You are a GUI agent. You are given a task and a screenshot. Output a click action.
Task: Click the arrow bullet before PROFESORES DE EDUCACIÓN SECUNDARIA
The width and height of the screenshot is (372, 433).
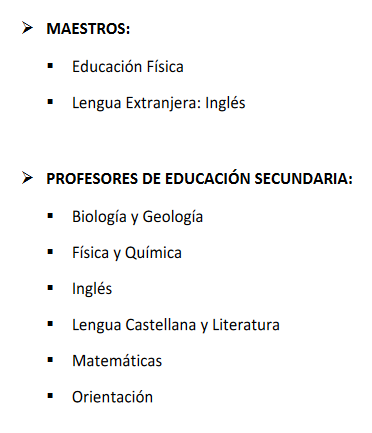27,178
